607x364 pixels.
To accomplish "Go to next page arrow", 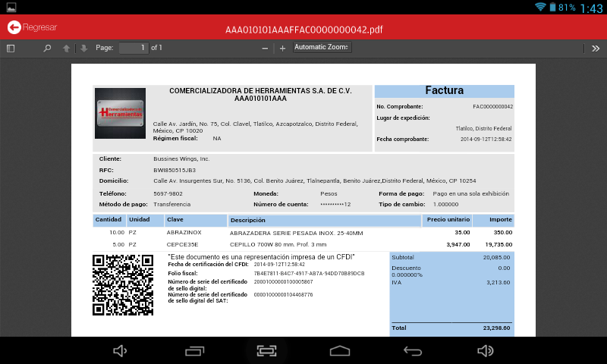I will coord(83,49).
